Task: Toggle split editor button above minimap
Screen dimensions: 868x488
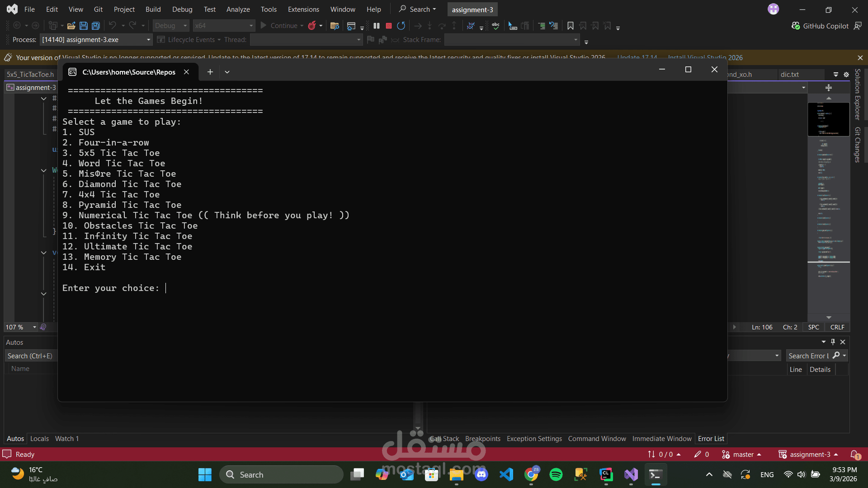Action: pyautogui.click(x=828, y=88)
